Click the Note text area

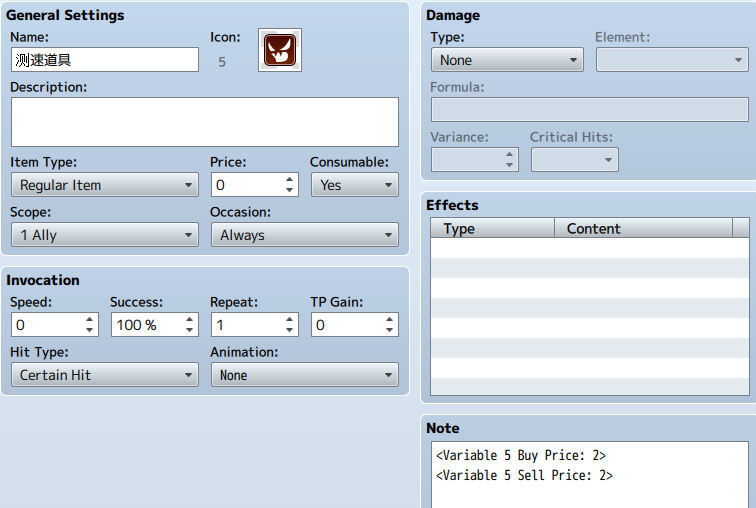coord(590,475)
